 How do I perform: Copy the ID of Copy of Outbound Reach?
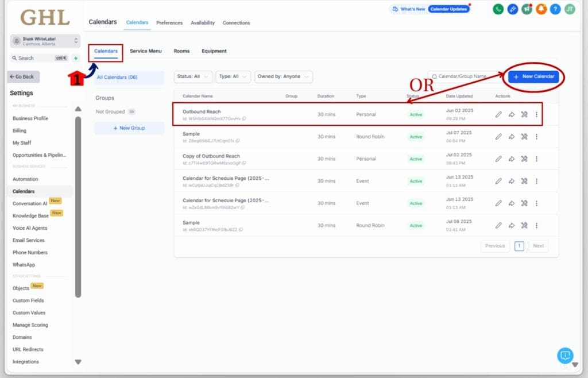coord(244,163)
